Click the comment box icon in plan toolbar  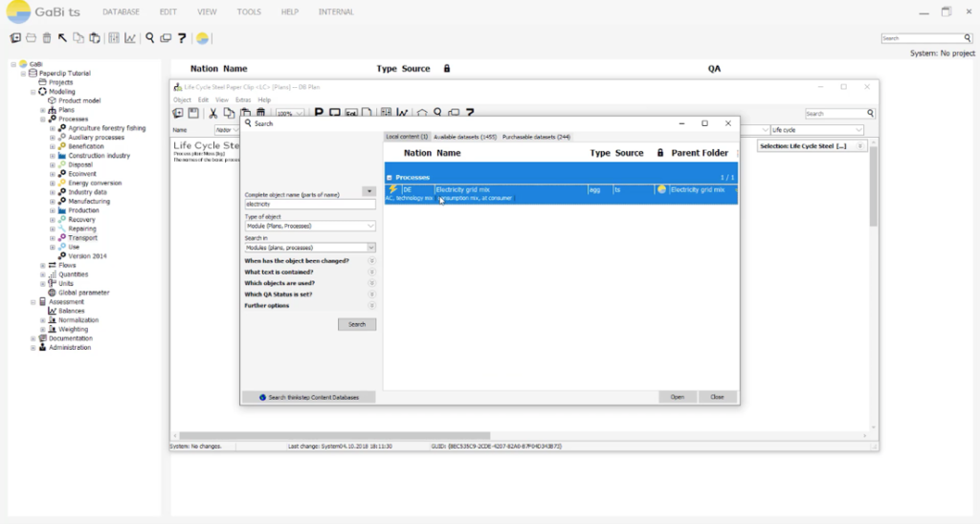[335, 113]
